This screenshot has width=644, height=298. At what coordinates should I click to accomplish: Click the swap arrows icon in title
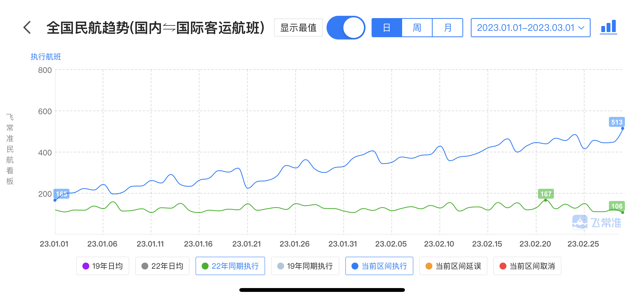[169, 28]
